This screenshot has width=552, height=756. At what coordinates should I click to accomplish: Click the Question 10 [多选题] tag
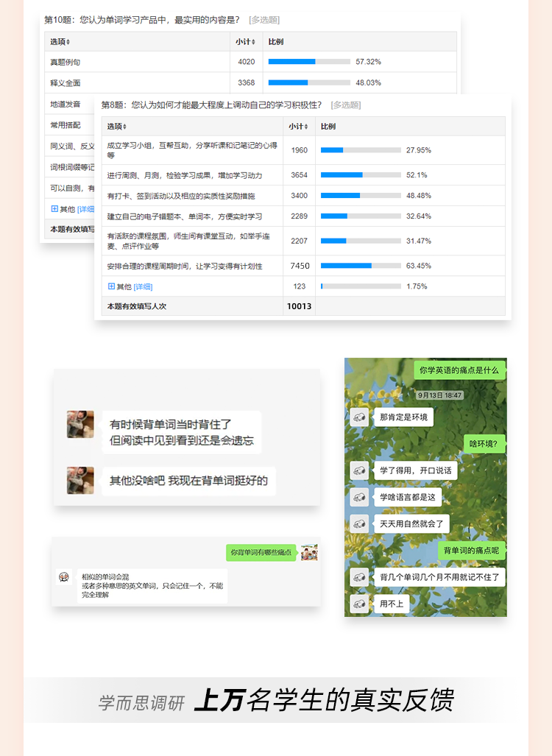[x=264, y=21]
